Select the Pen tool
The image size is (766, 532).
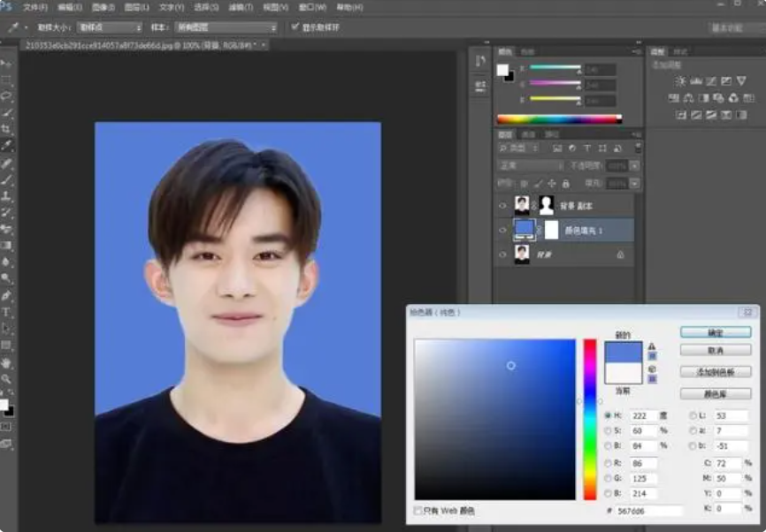click(6, 295)
